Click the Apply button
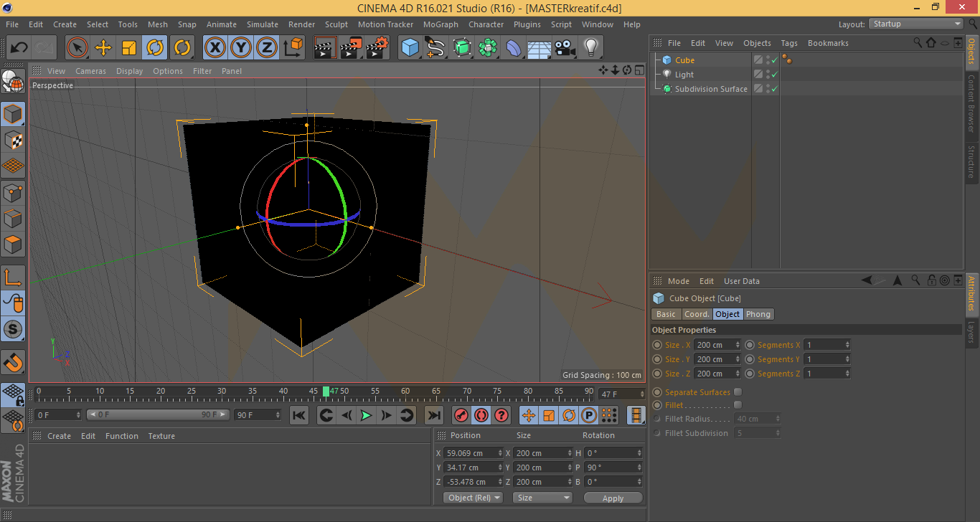 click(613, 498)
